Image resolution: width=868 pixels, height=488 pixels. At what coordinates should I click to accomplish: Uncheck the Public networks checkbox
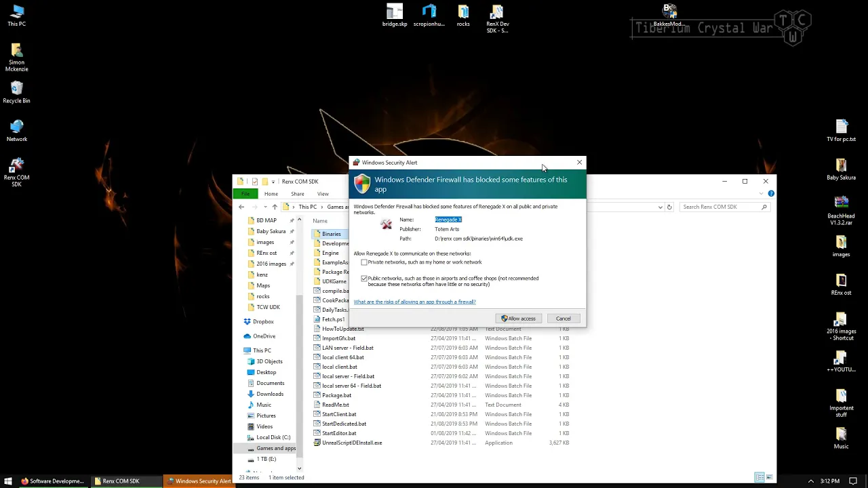364,279
